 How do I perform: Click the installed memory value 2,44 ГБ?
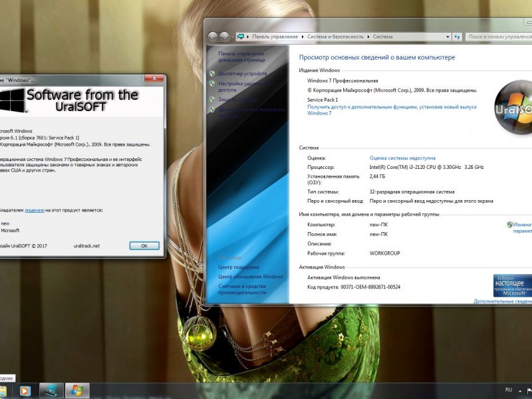377,176
